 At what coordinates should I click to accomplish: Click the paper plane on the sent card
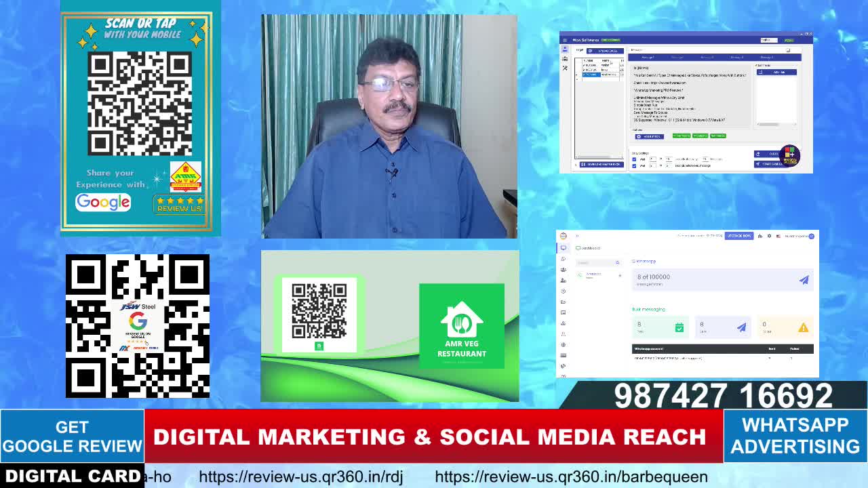click(x=741, y=327)
